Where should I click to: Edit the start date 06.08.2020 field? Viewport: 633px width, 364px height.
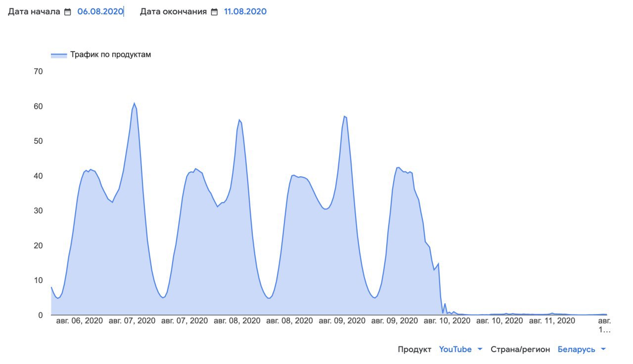point(100,11)
